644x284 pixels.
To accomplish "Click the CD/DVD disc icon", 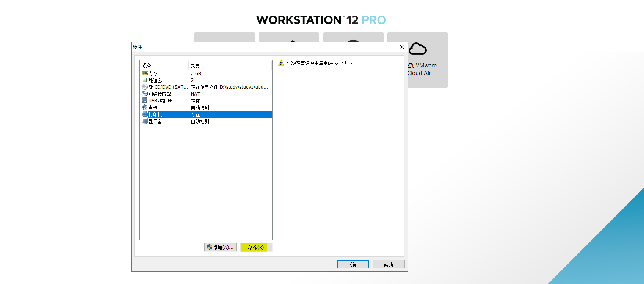I will pos(144,87).
